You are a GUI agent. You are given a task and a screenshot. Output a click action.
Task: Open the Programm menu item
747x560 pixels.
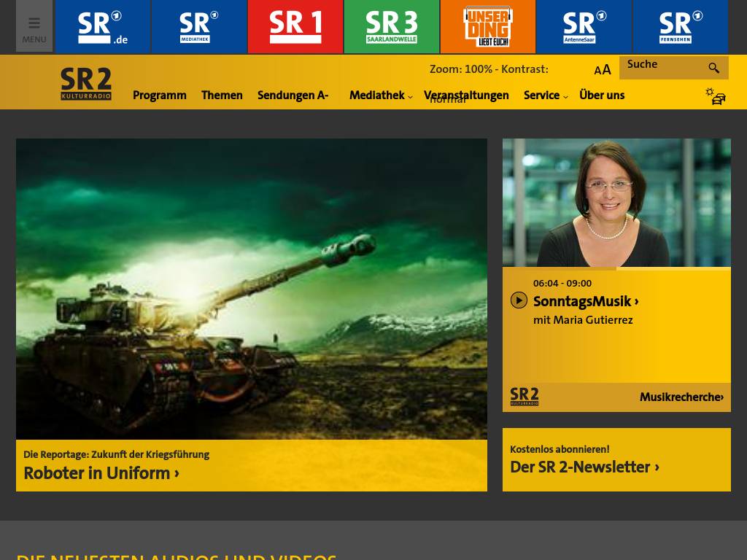(x=159, y=96)
